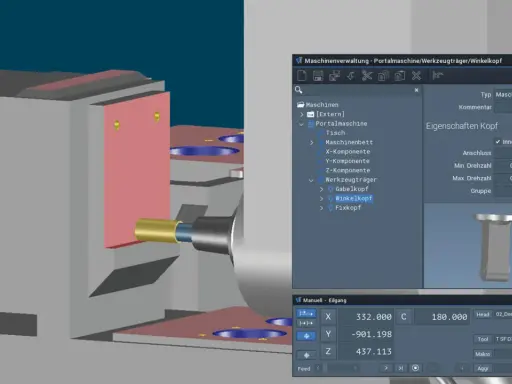Select Werkzeugträger in the tree
The image size is (512, 384).
click(351, 180)
